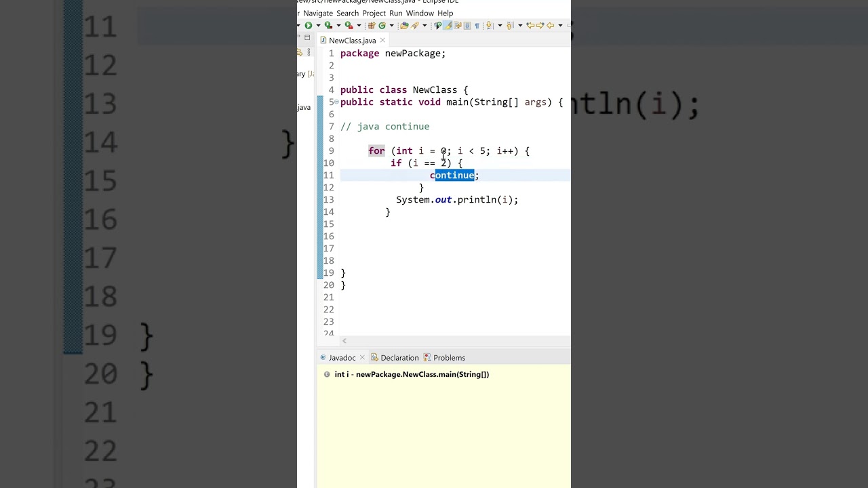Maximize the left side panel
This screenshot has height=488, width=868.
(307, 38)
